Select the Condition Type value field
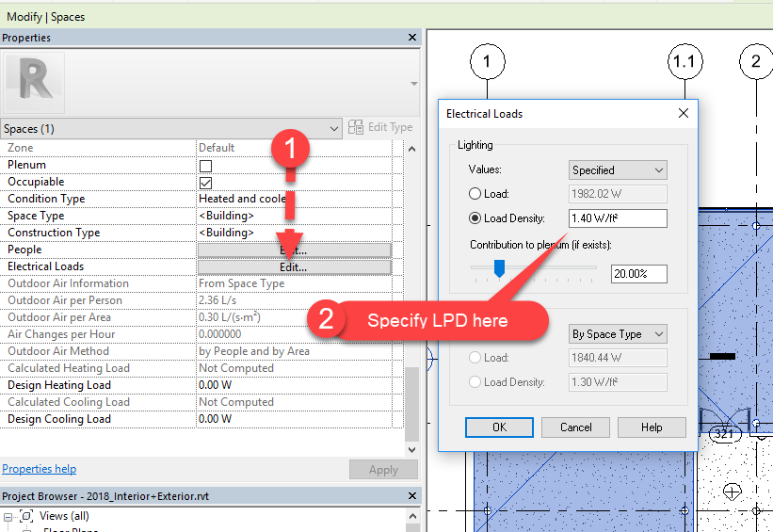The image size is (773, 532). [x=294, y=199]
